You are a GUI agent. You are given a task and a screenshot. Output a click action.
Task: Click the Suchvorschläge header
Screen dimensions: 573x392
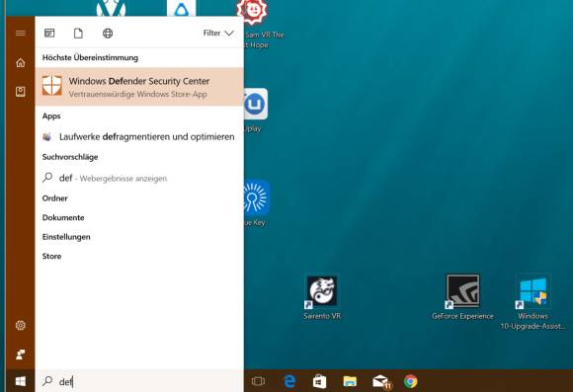[x=70, y=157]
